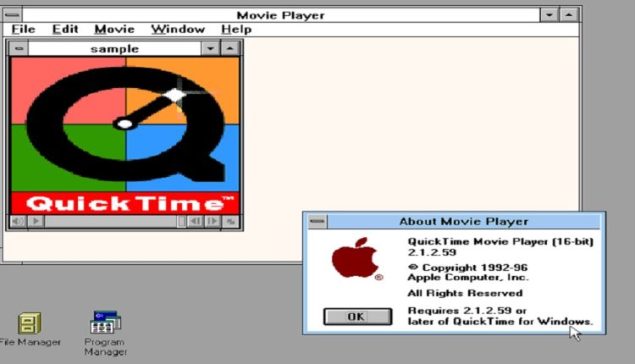This screenshot has width=635, height=364.
Task: Click the Apple logo in About dialog
Action: tap(356, 259)
